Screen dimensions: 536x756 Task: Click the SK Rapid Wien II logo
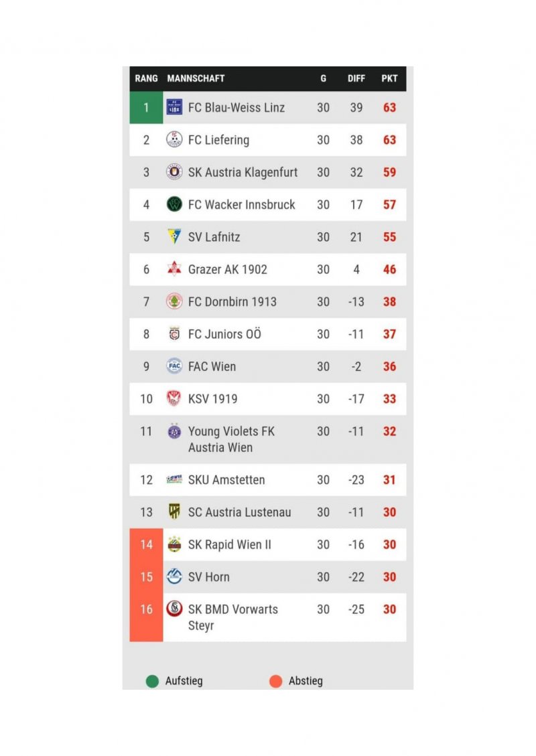tap(174, 544)
